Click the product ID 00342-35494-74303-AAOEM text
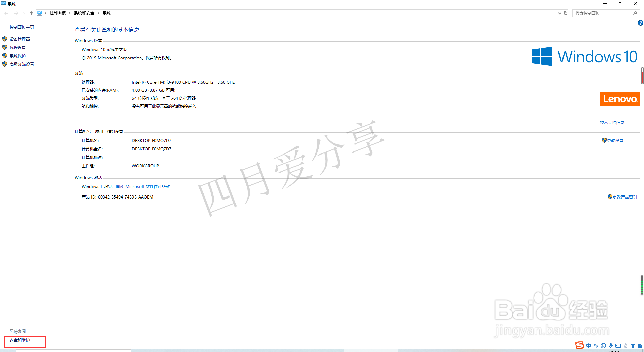 [125, 197]
